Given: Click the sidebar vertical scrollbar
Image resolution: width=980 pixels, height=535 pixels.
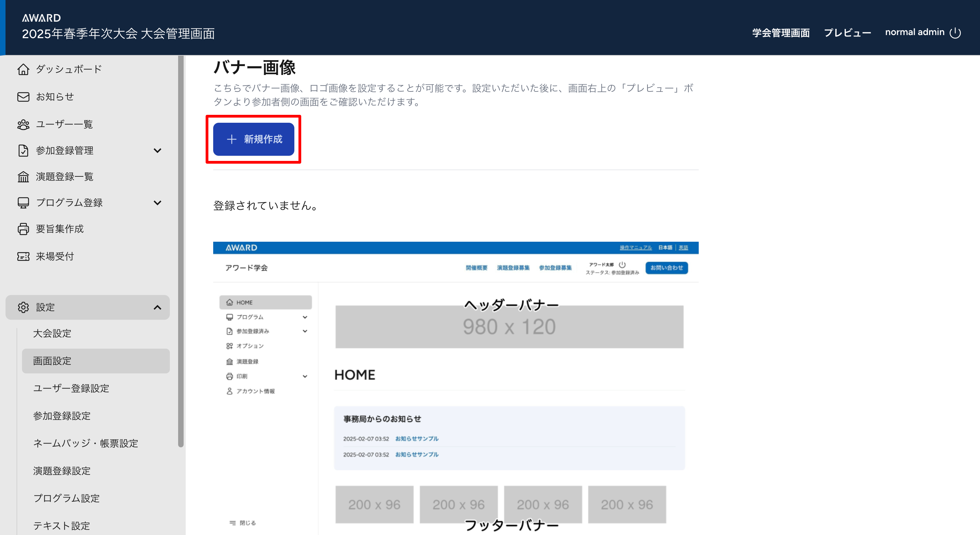Looking at the screenshot, I should coord(181,251).
